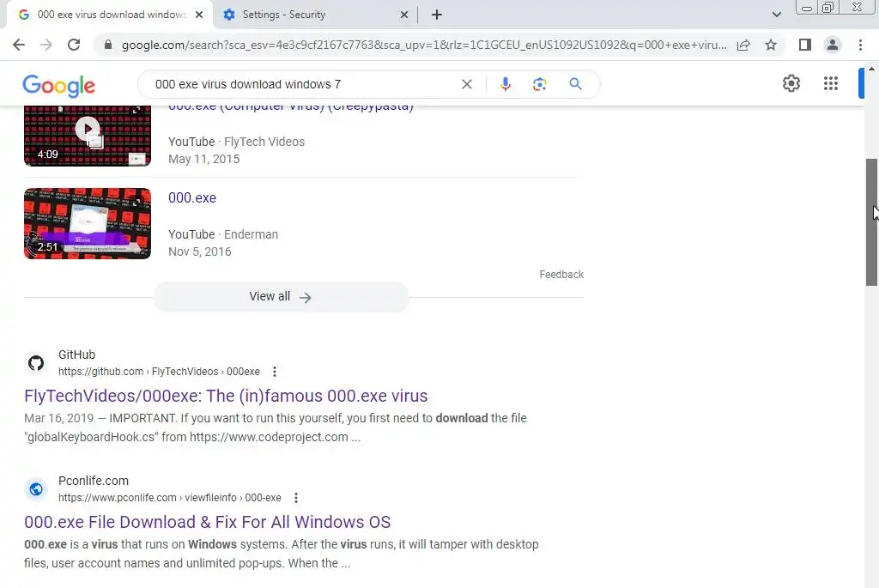This screenshot has height=588, width=879.
Task: Restore down the Chrome window
Action: pyautogui.click(x=827, y=7)
